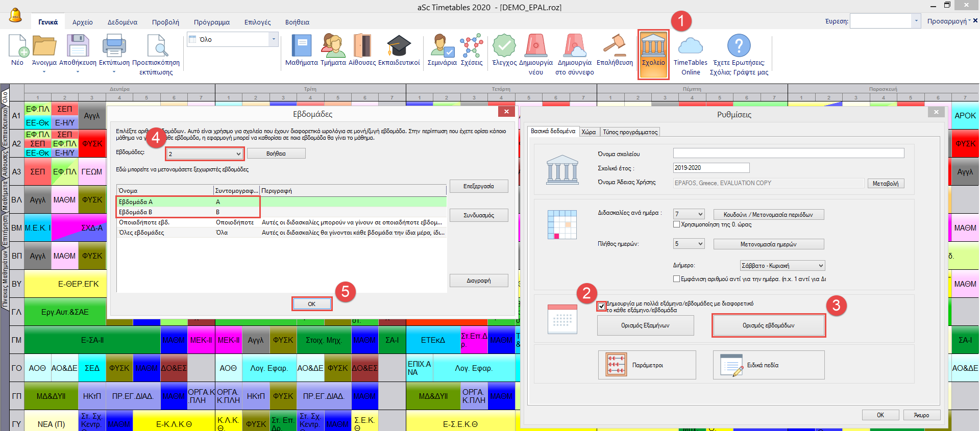Screen dimensions: 980x431
Task: Click the Όνομα σχολείου text field
Action: [788, 154]
